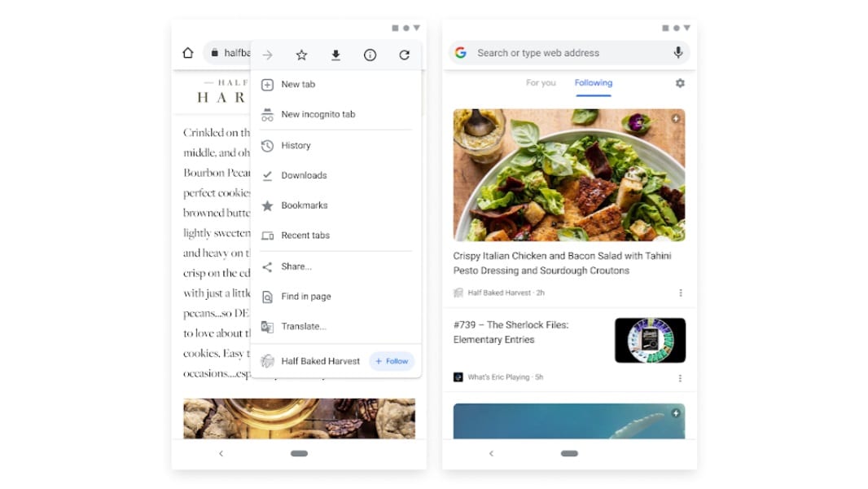Open options for the Crispy Italian Chicken card
This screenshot has width=868, height=489.
pyautogui.click(x=681, y=293)
